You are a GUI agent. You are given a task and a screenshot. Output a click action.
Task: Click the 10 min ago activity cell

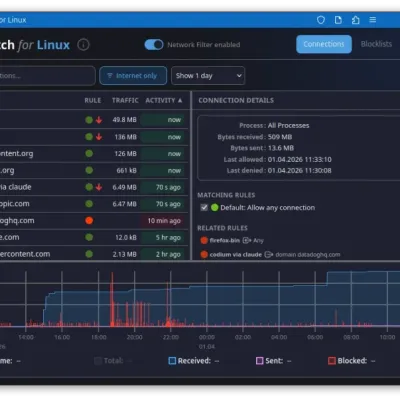(x=163, y=221)
